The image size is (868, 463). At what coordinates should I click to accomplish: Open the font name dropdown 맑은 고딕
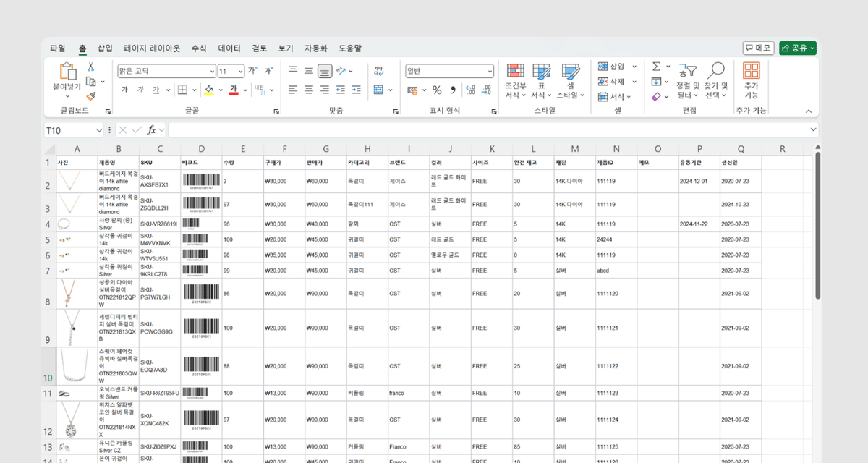pyautogui.click(x=166, y=71)
